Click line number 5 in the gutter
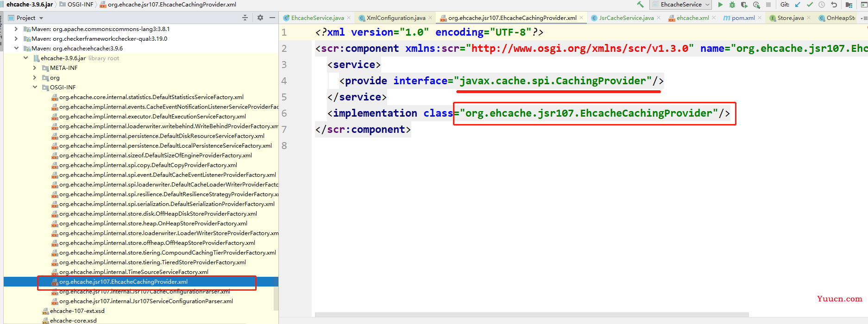Screen dimensions: 868x324 (x=284, y=97)
